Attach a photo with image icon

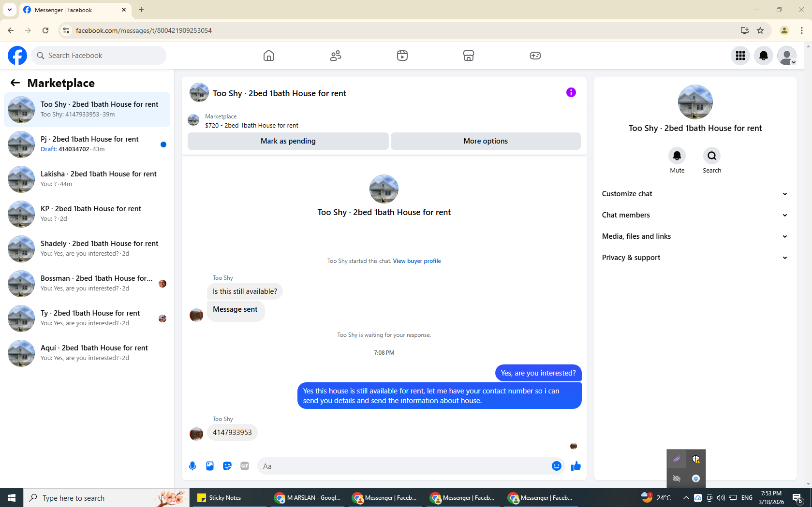pyautogui.click(x=210, y=466)
